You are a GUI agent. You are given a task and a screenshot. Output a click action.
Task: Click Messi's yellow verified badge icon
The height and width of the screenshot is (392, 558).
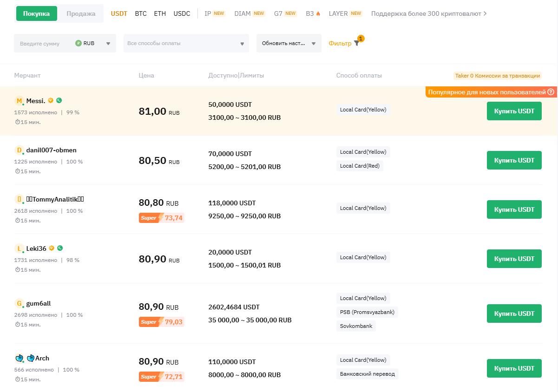point(51,100)
